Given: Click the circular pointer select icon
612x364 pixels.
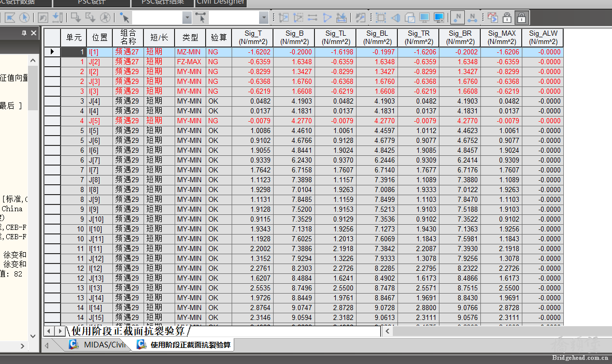Looking at the screenshot, I should (x=24, y=18).
